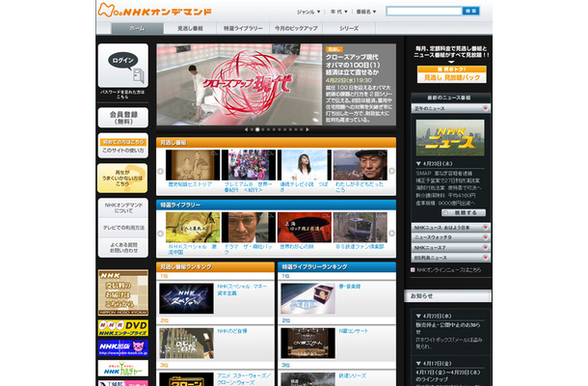Click 見逃し 見放題パック banner
The height and width of the screenshot is (386, 588).
452,74
